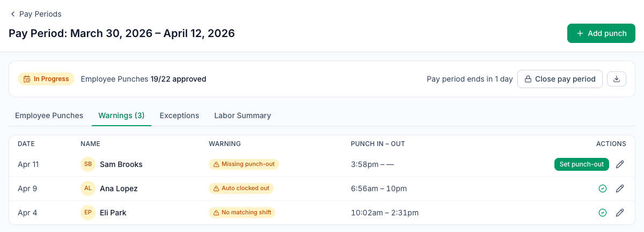Viewport: 644px width, 232px height.
Task: Edit Sam Brooks' punch with pencil icon
Action: 620,164
